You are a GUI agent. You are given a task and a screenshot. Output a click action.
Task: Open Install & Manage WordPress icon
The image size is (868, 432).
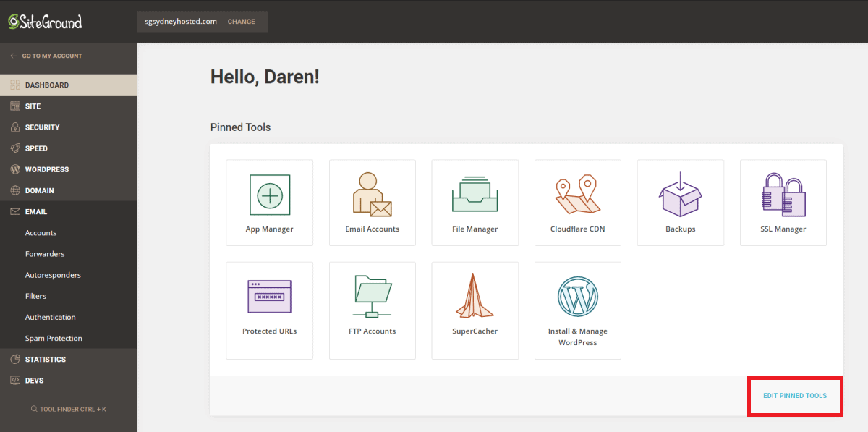(x=578, y=296)
